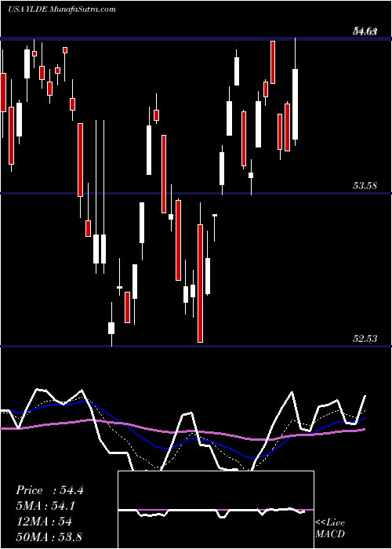This screenshot has height=549, width=392.
Task: Click the 52.53 price level label
Action: point(365,339)
